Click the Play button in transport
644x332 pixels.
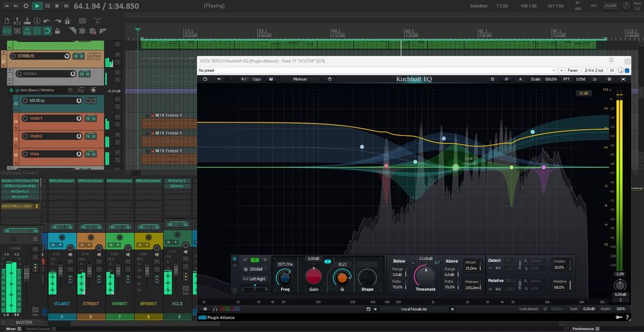[37, 6]
